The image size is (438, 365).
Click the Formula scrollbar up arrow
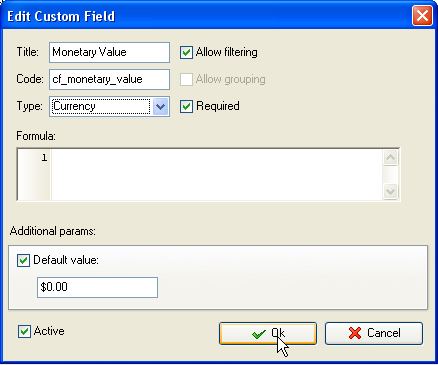point(391,157)
